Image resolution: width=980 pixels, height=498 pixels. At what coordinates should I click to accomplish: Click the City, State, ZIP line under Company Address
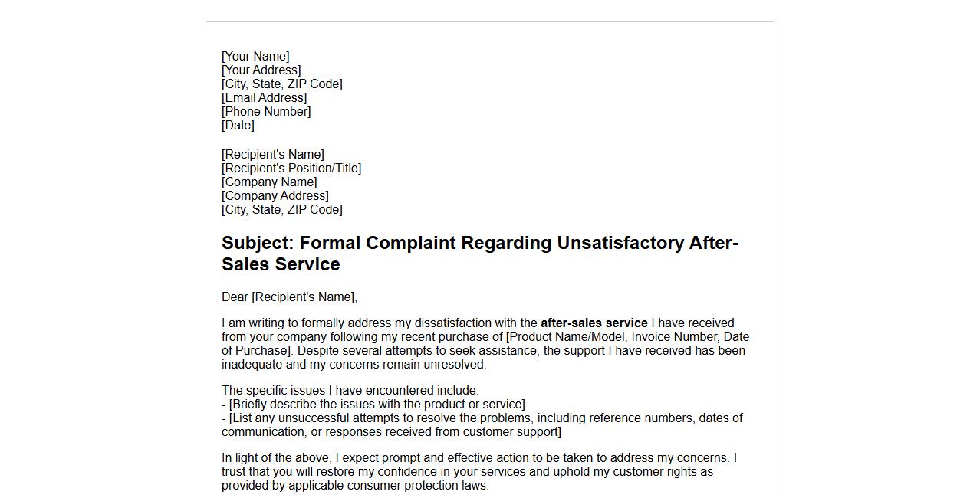click(281, 210)
